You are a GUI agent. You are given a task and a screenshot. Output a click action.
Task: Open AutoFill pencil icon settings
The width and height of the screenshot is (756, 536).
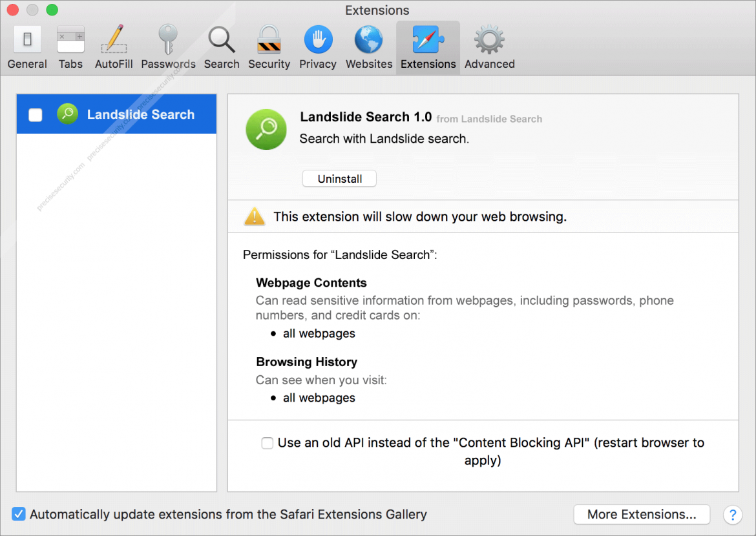coord(114,47)
